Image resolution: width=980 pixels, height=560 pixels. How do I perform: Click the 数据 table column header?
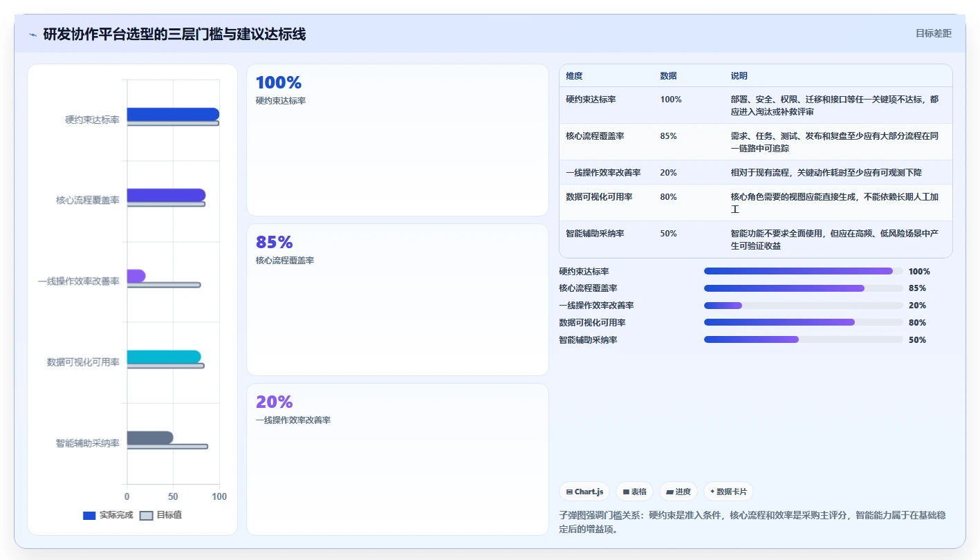point(669,76)
